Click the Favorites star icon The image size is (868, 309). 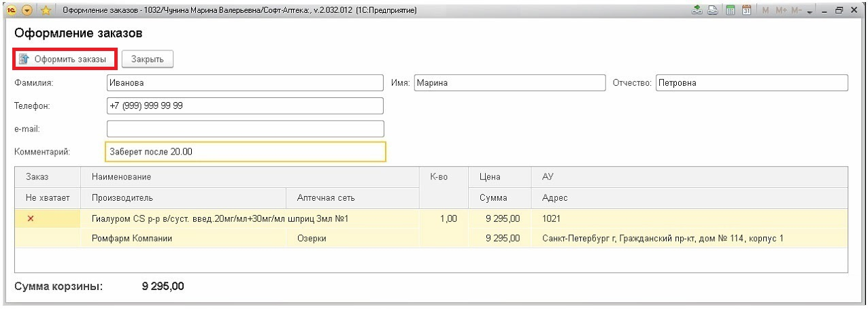coord(46,11)
